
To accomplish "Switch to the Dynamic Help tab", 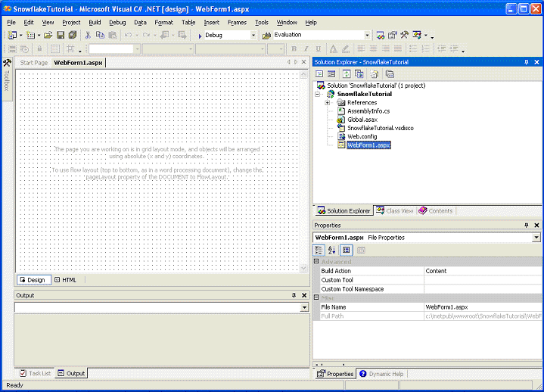I will 382,374.
